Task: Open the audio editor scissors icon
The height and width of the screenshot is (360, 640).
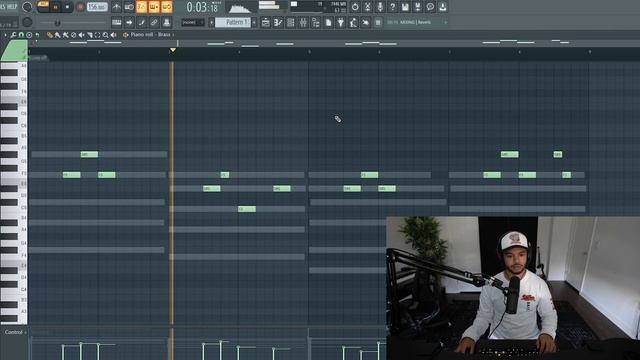Action: coord(367,7)
